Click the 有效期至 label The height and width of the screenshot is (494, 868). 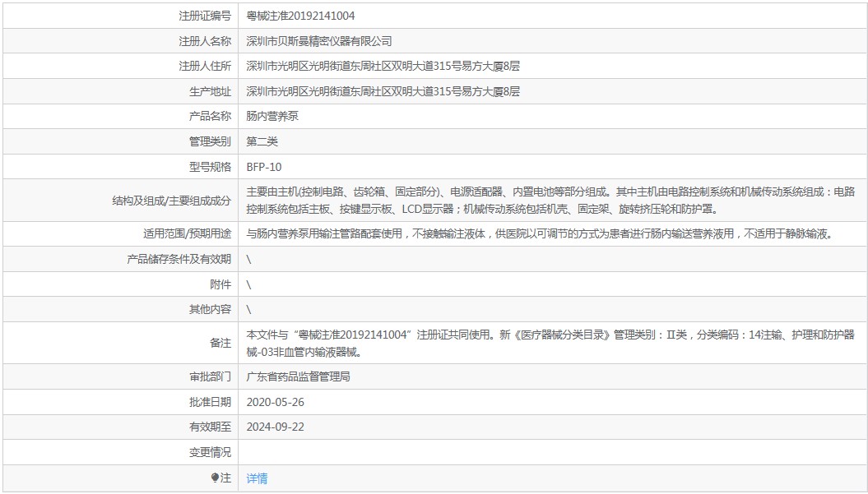[x=211, y=427]
